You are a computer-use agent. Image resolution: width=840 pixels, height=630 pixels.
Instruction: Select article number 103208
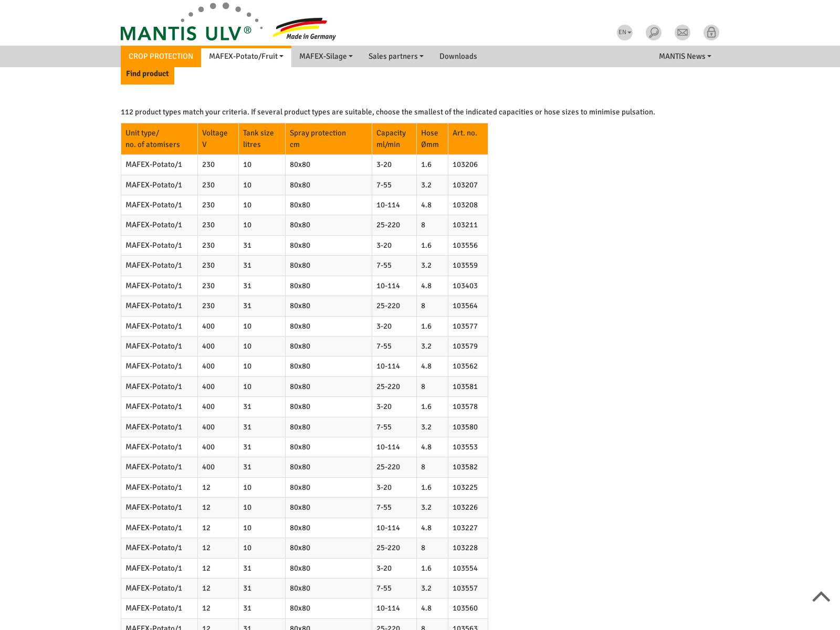[465, 205]
